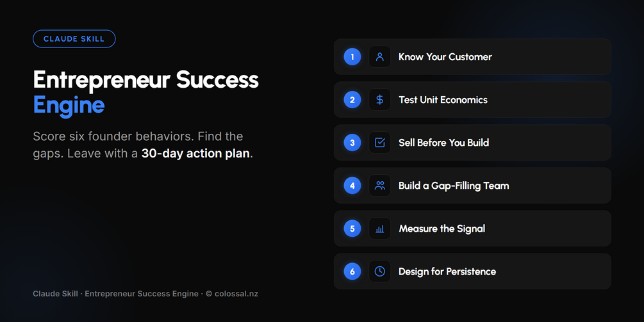Click the blue number 6 badge
Screen dimensions: 644x322
pos(352,271)
